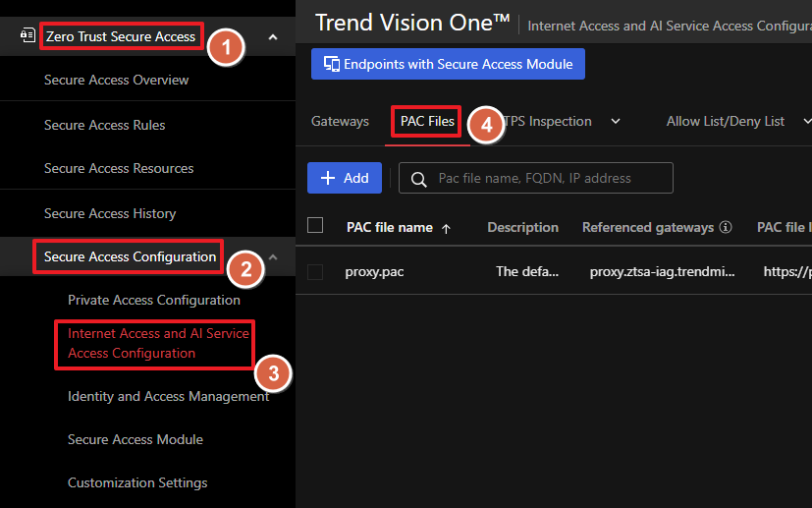
Task: Click the search magnifier icon
Action: click(x=419, y=179)
